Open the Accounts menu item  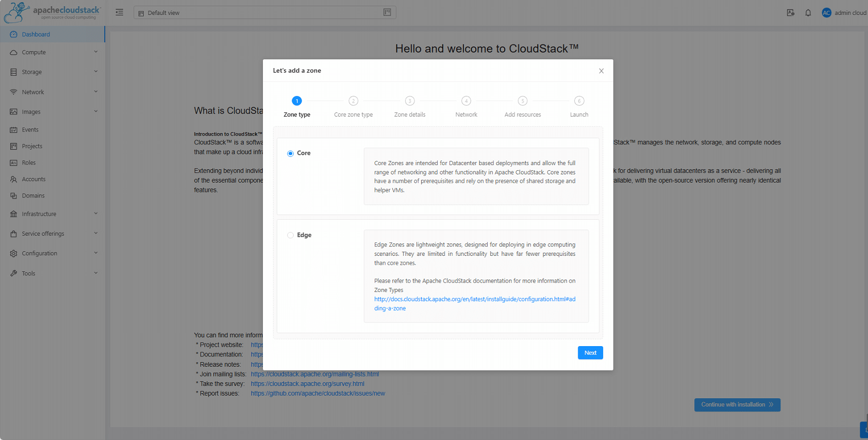(x=53, y=180)
